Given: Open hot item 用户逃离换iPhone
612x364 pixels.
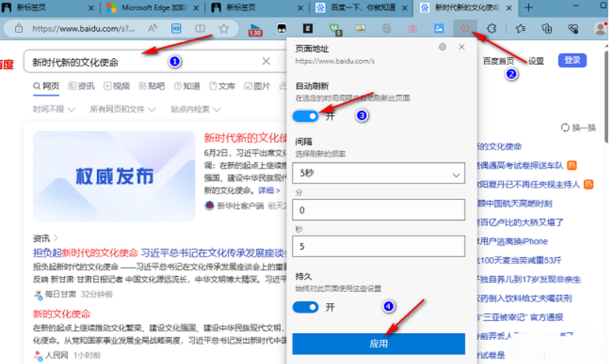Looking at the screenshot, I should click(513, 241).
